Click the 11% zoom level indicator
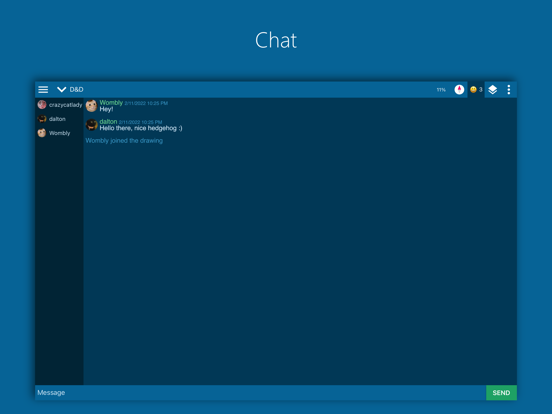Image resolution: width=552 pixels, height=414 pixels. (x=441, y=90)
